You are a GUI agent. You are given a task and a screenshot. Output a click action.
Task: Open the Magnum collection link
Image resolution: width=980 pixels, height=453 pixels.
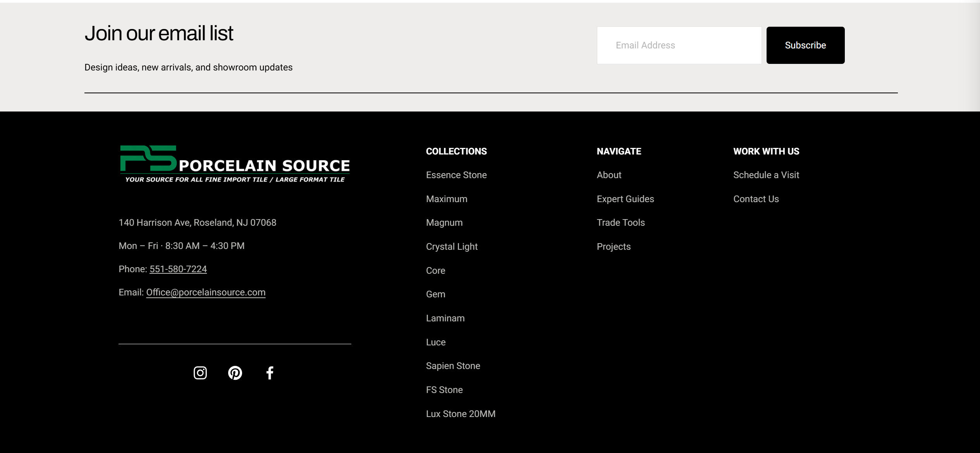(x=444, y=223)
